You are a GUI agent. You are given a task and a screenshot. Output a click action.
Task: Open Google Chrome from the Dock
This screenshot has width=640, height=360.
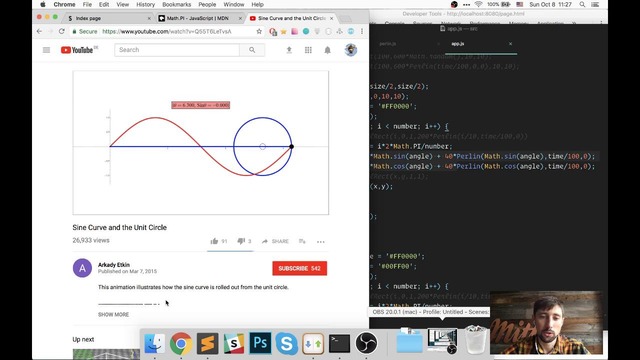coord(181,343)
